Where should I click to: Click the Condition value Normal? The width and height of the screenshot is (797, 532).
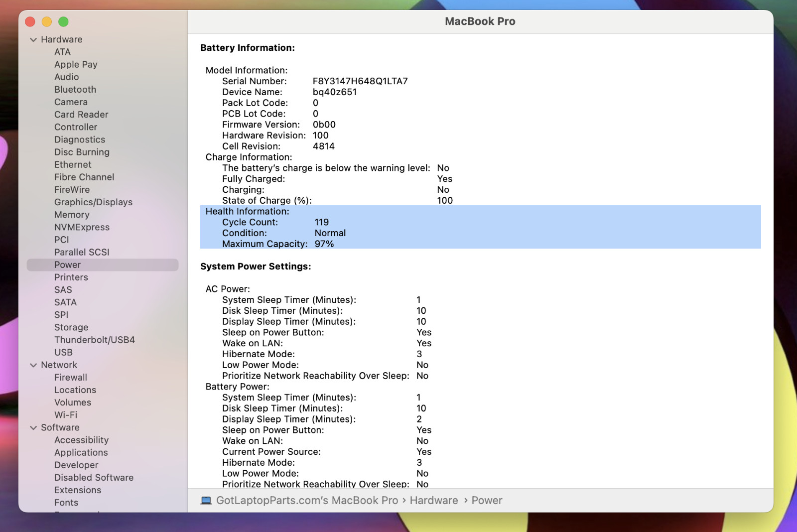coord(330,233)
